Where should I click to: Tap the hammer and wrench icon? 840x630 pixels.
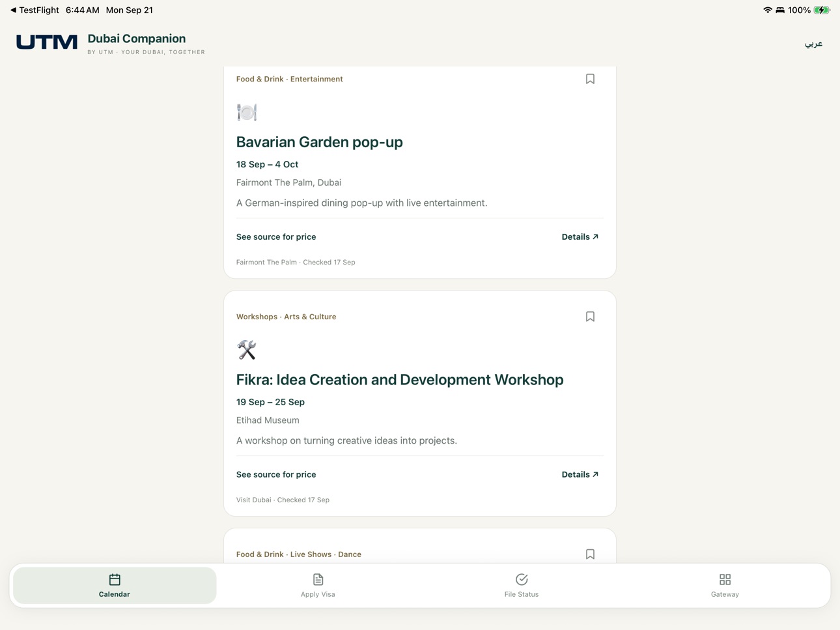(x=247, y=350)
